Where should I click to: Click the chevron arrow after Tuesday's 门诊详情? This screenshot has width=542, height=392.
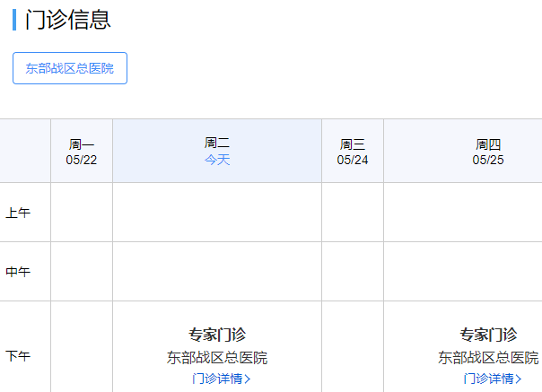pos(248,379)
